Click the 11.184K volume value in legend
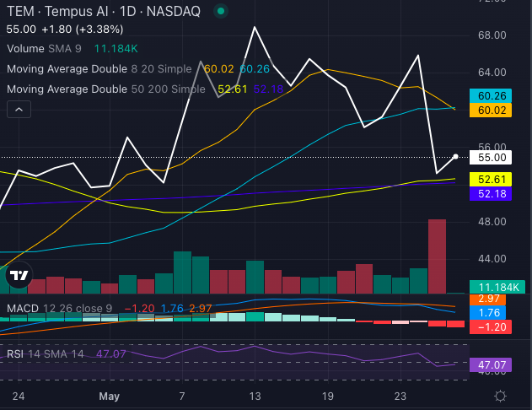The width and height of the screenshot is (532, 410). click(x=116, y=49)
